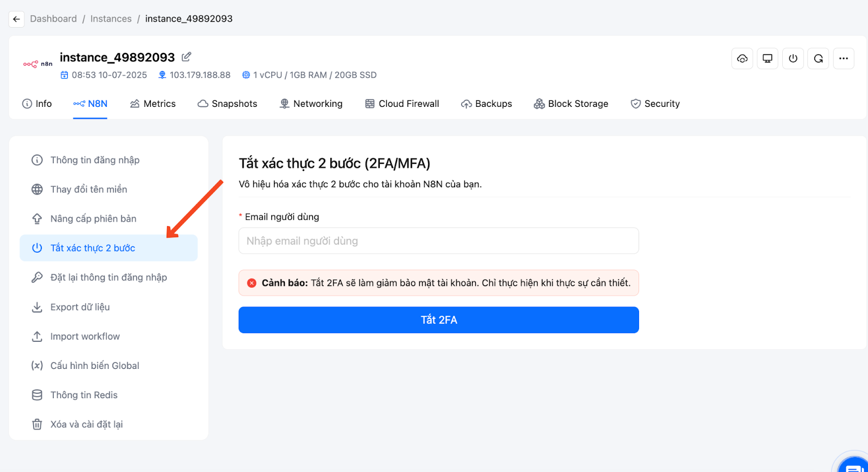Open the chat support bubble
Viewport: 868px width, 472px height.
(854, 465)
